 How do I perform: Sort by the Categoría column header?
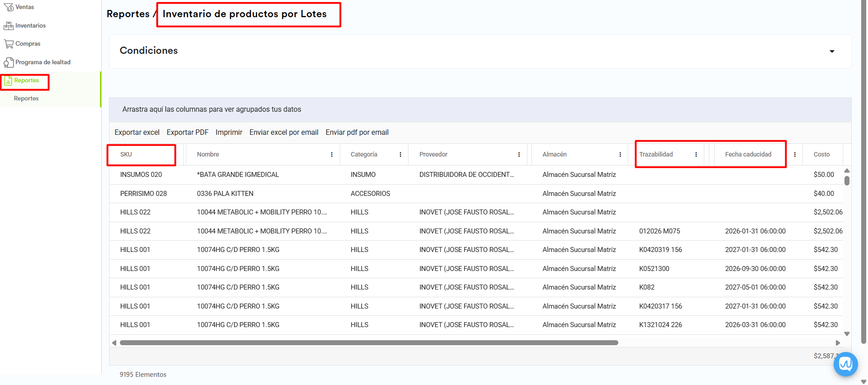tap(364, 155)
